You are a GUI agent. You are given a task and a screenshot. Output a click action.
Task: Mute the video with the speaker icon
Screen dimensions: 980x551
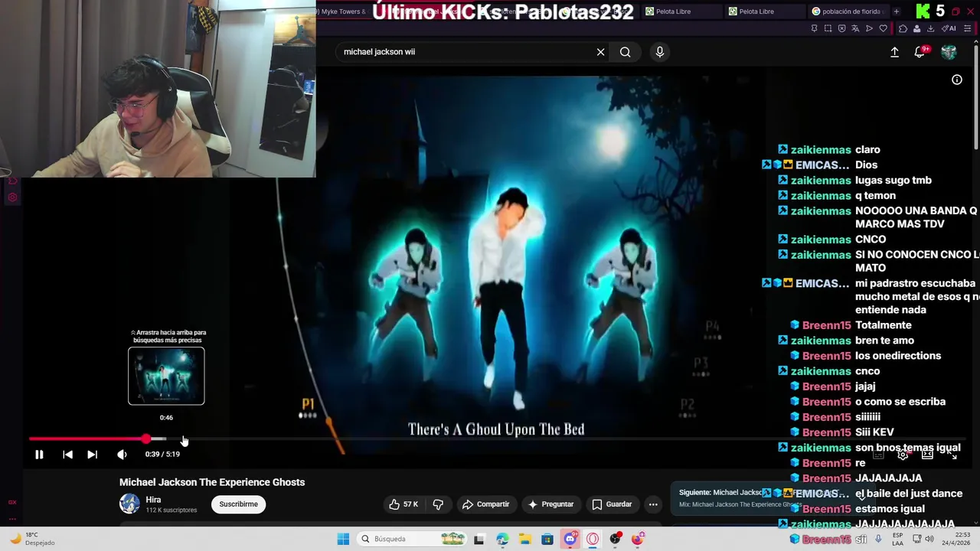click(x=122, y=455)
